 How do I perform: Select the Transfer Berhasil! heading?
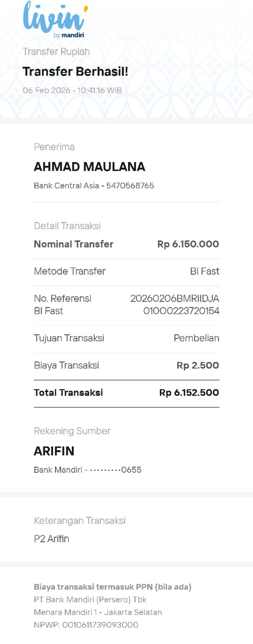[x=75, y=71]
